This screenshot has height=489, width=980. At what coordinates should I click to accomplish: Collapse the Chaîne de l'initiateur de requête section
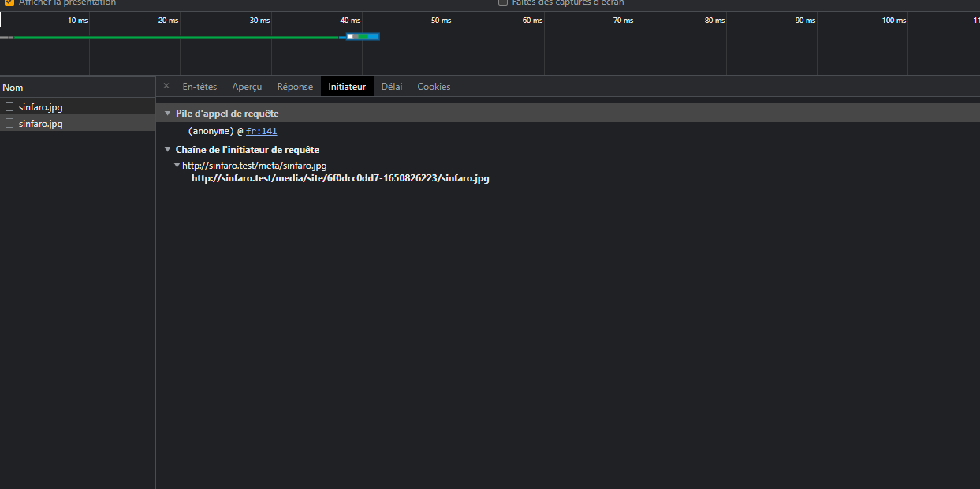tap(167, 150)
